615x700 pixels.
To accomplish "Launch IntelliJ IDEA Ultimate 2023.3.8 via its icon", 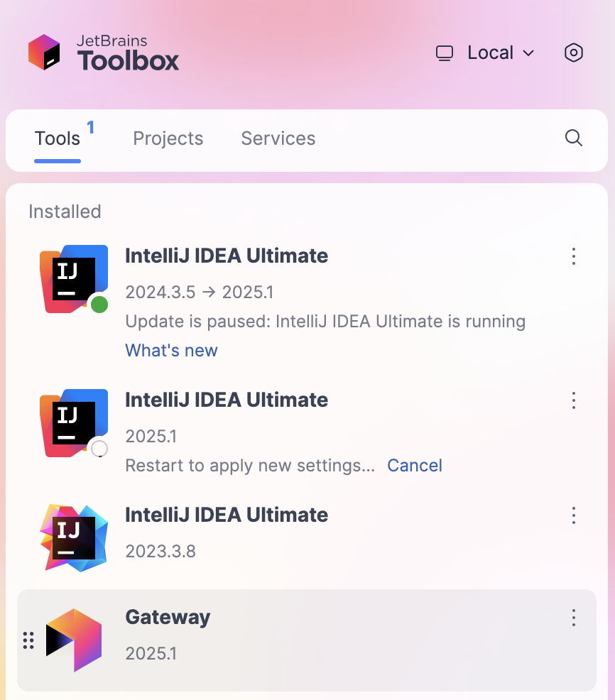I will coord(74,537).
